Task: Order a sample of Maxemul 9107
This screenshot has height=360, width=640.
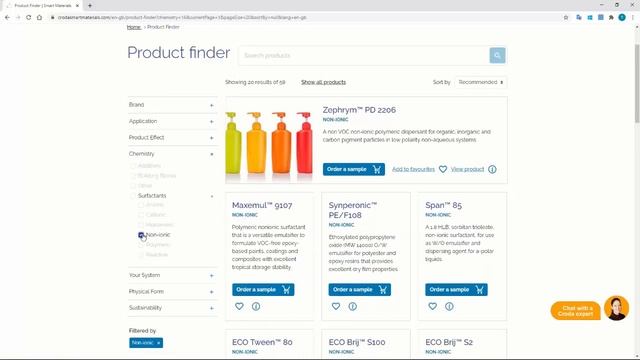Action: [x=263, y=289]
